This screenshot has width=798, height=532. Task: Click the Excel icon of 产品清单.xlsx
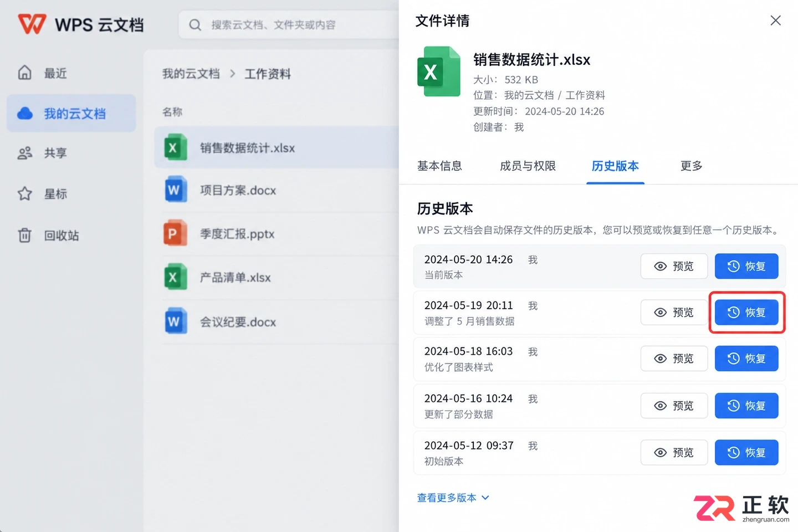[x=175, y=277]
